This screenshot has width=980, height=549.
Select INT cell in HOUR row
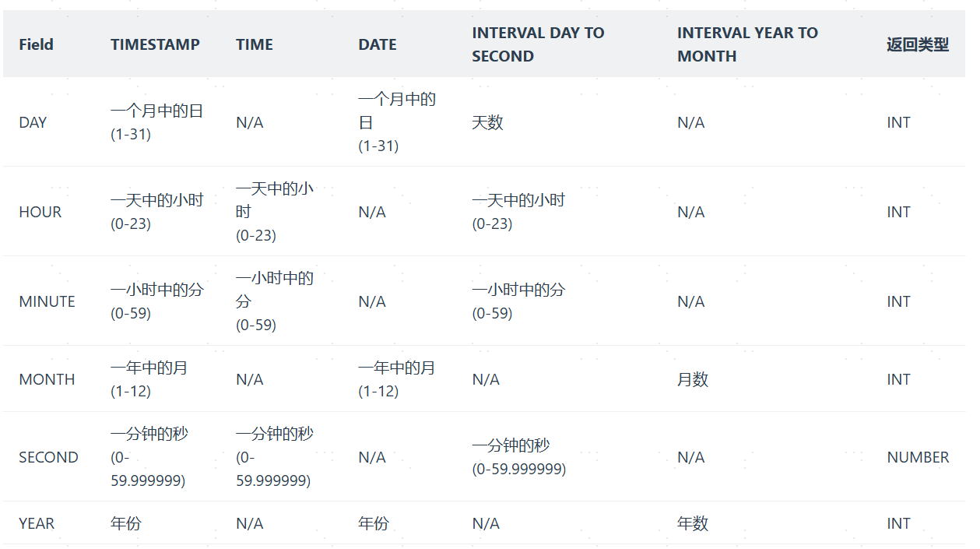point(898,212)
